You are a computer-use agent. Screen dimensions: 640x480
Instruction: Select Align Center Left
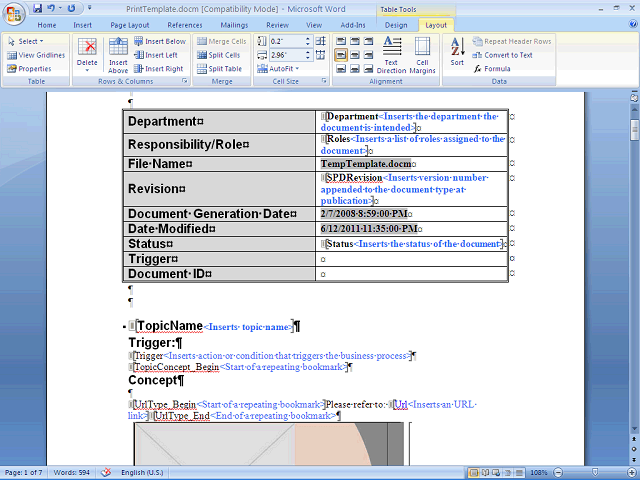[x=341, y=55]
